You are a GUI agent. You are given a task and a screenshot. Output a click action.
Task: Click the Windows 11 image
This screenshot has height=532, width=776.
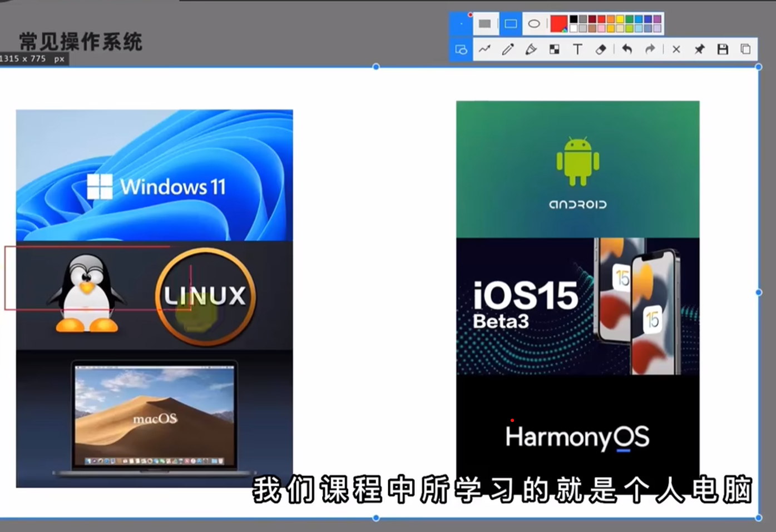(x=155, y=175)
